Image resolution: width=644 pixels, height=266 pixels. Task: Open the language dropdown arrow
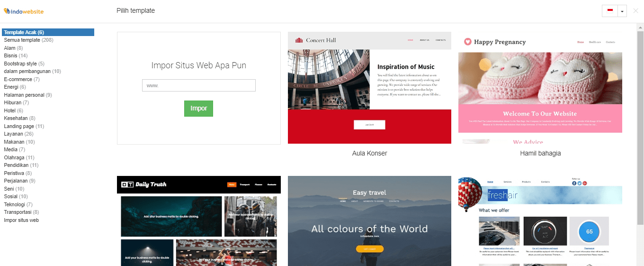click(622, 10)
